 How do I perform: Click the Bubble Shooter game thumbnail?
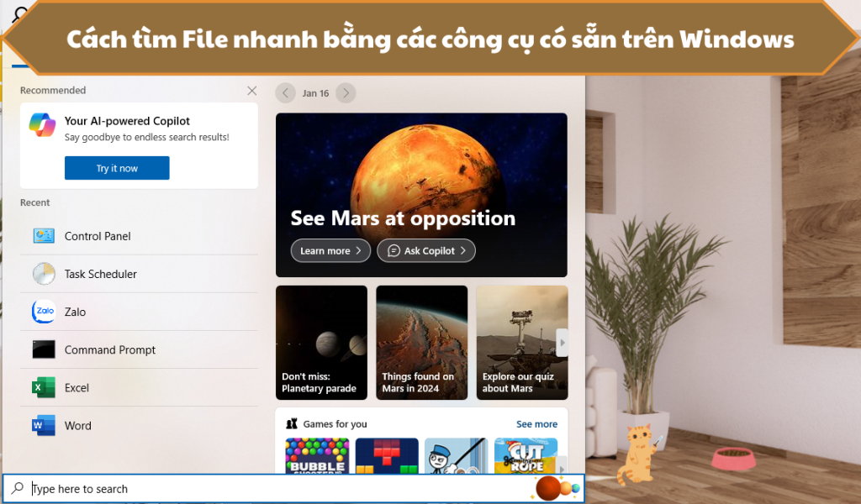(x=317, y=456)
